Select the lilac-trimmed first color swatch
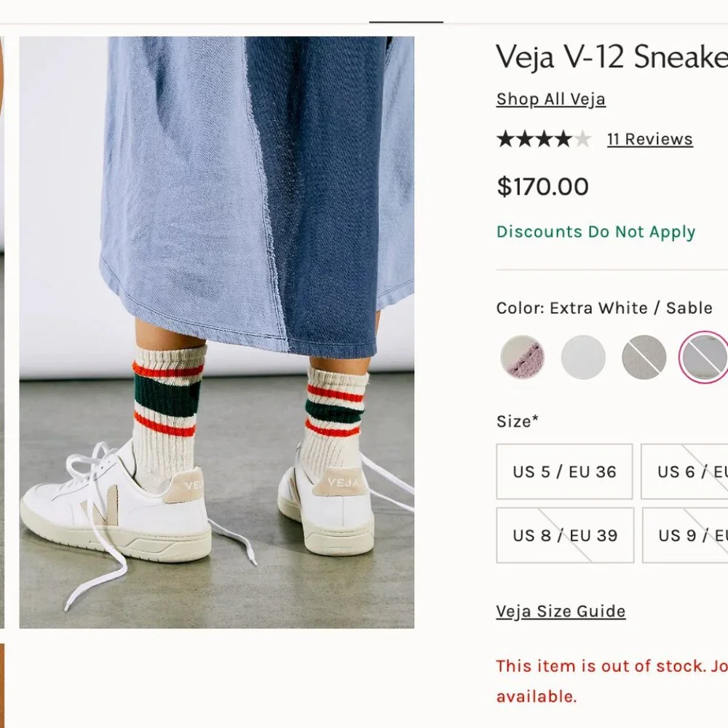The width and height of the screenshot is (728, 728). point(522,357)
